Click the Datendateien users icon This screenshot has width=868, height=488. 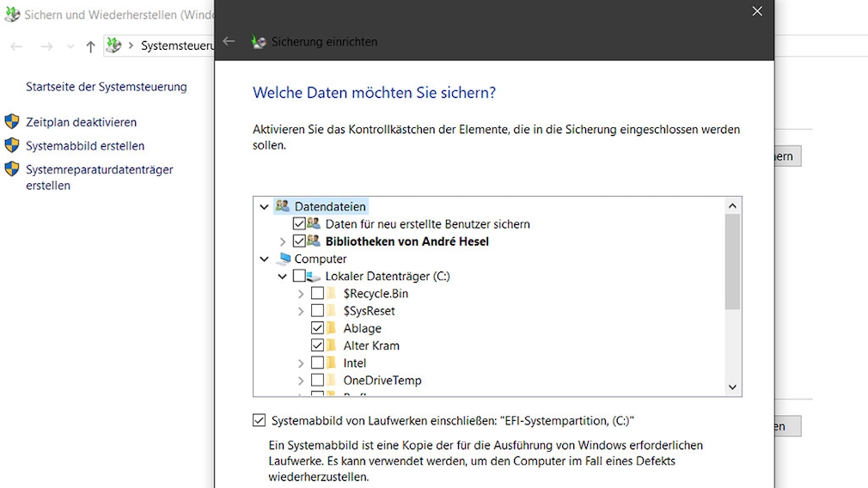coord(283,206)
